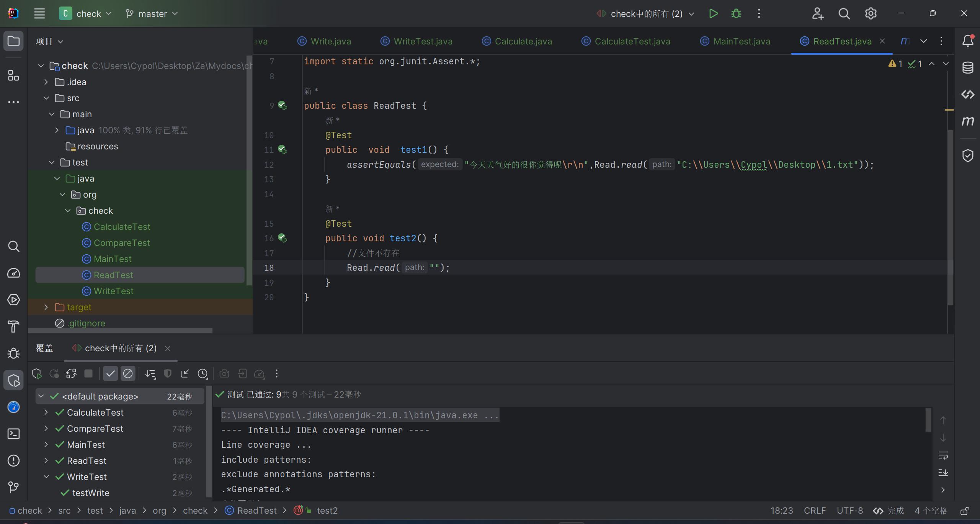Expand the target folder in project tree
980x524 pixels.
click(46, 307)
